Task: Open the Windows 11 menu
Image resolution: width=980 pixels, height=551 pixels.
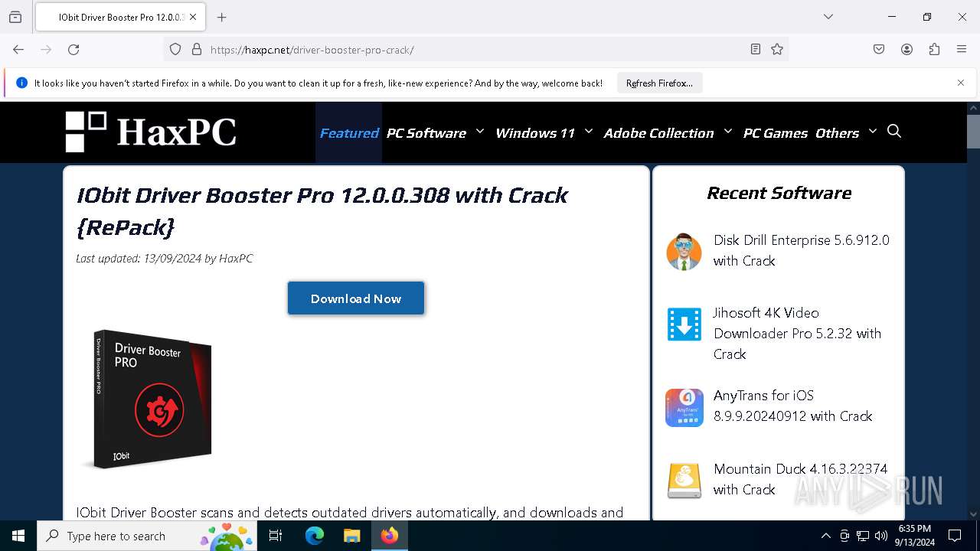Action: point(534,133)
